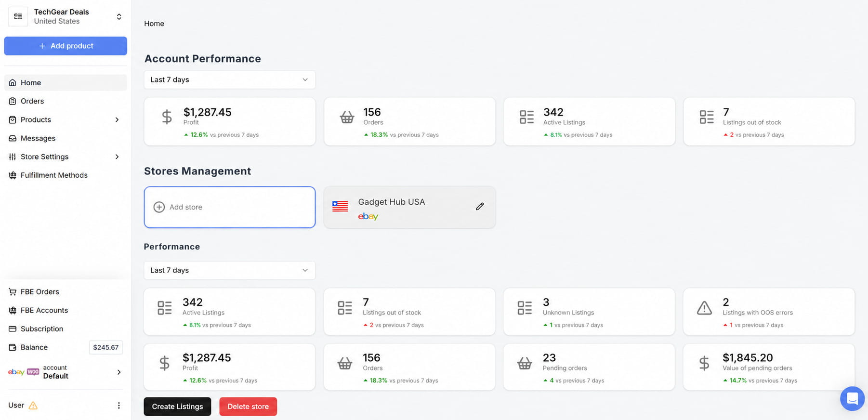Open the chat support bubble
The width and height of the screenshot is (868, 420).
[853, 399]
